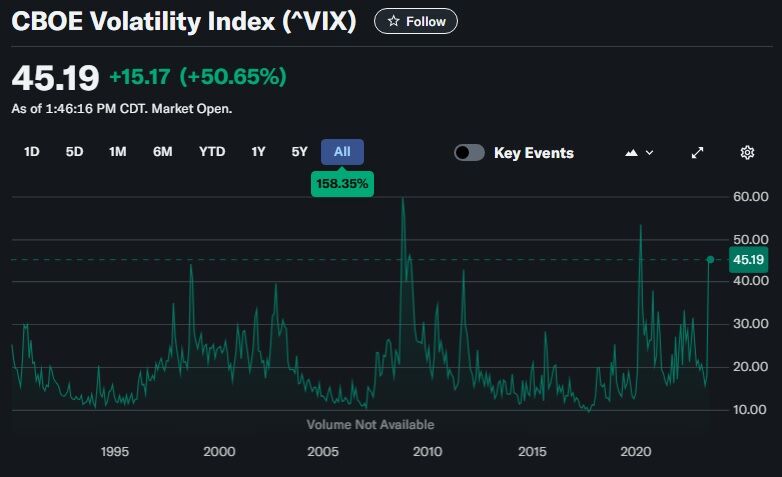Screen dimensions: 782x477
Task: Click the Volume Not Available text
Action: [370, 425]
